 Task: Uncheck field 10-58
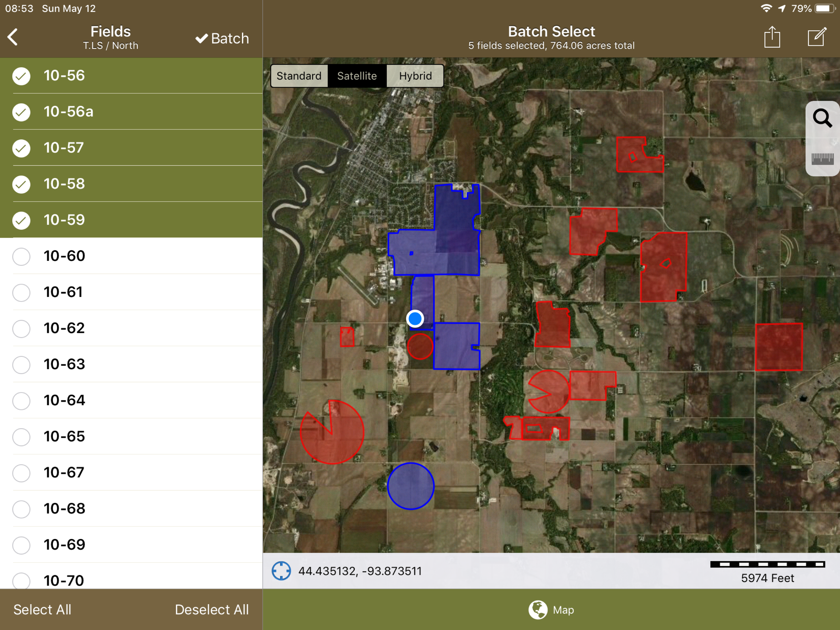pyautogui.click(x=21, y=184)
